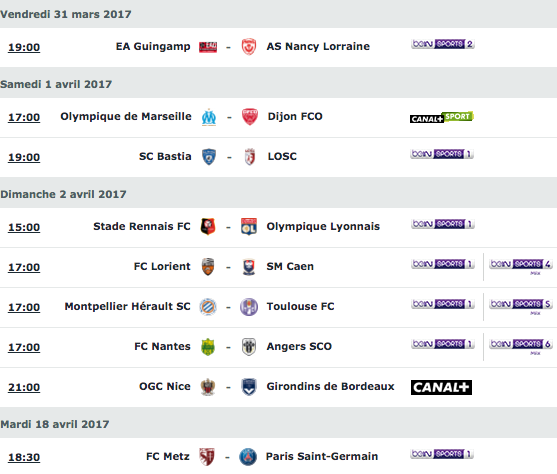Screen dimensions: 557x474
Task: Click the AS Nancy Lorraine crest
Action: (249, 47)
